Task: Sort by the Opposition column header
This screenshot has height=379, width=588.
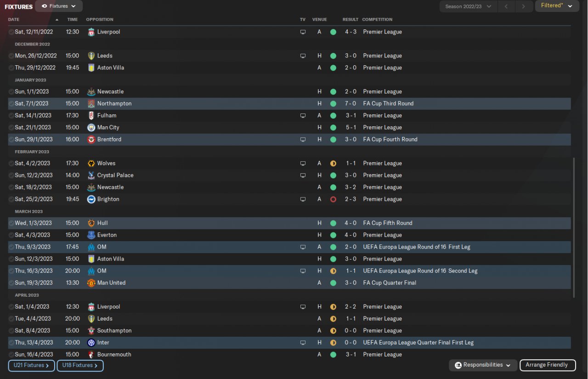Action: 100,20
